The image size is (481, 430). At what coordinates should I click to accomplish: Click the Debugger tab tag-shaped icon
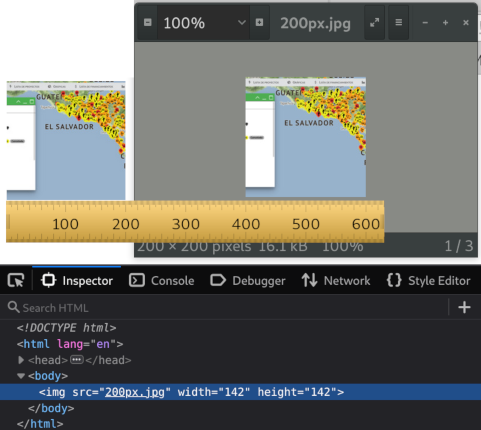[218, 280]
